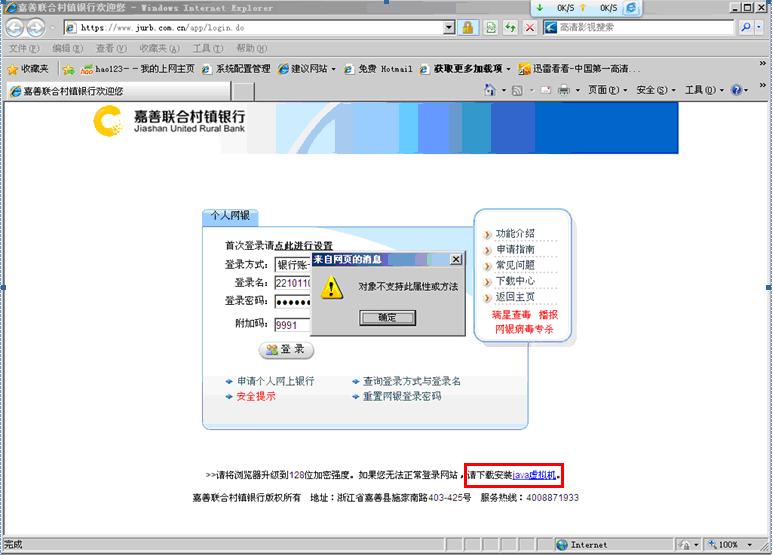Click the yellow warning icon in the dialog

point(332,287)
